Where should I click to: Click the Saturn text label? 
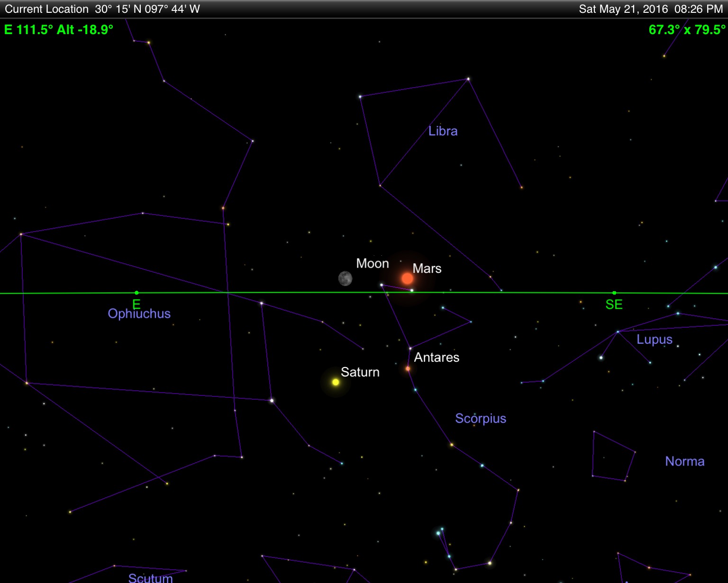point(360,372)
